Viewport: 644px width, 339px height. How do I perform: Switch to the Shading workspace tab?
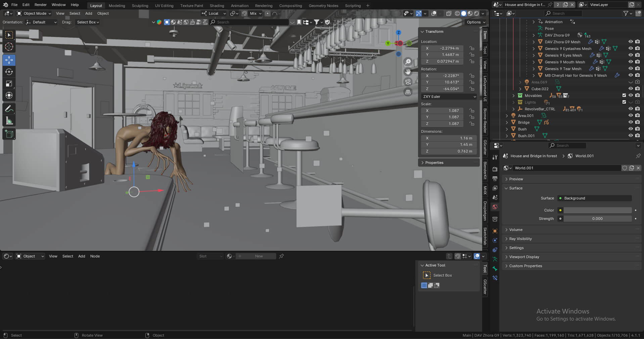[x=217, y=6]
